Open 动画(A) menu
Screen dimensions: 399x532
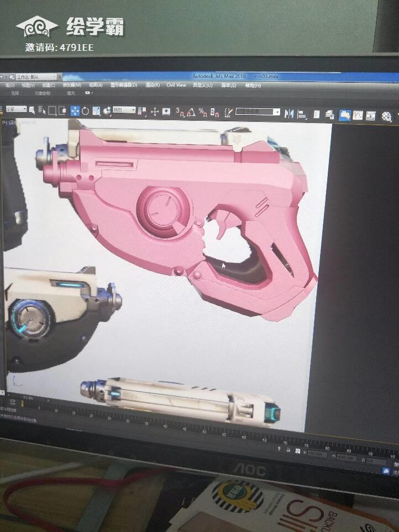[96, 85]
